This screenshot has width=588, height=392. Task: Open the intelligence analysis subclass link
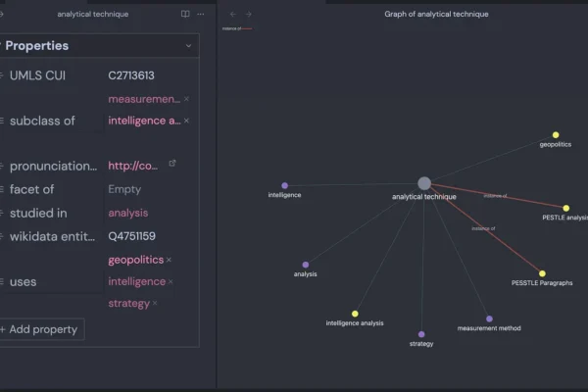pos(144,121)
